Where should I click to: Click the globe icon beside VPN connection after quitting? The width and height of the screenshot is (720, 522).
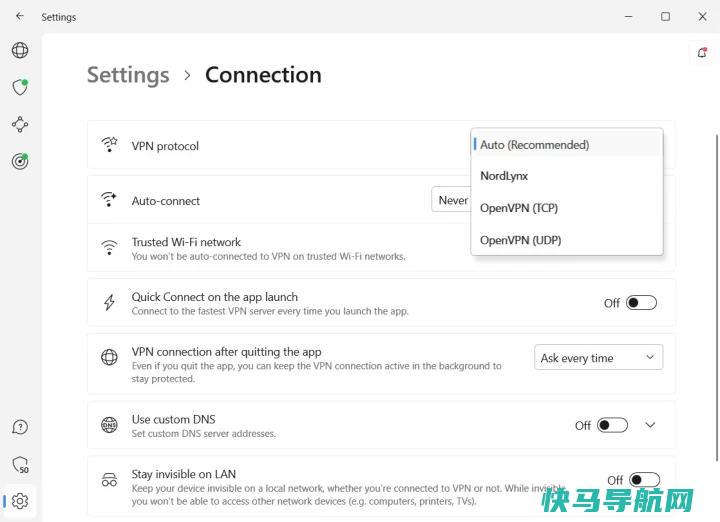point(109,357)
